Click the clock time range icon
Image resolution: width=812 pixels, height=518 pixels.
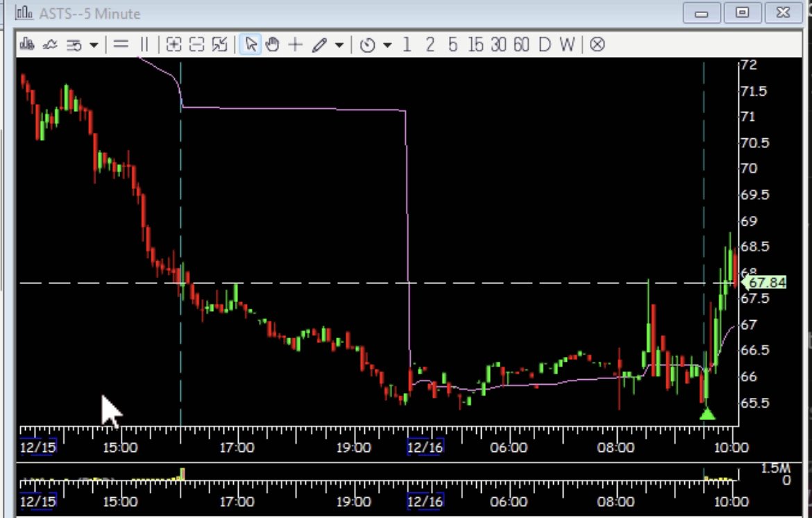tap(367, 45)
